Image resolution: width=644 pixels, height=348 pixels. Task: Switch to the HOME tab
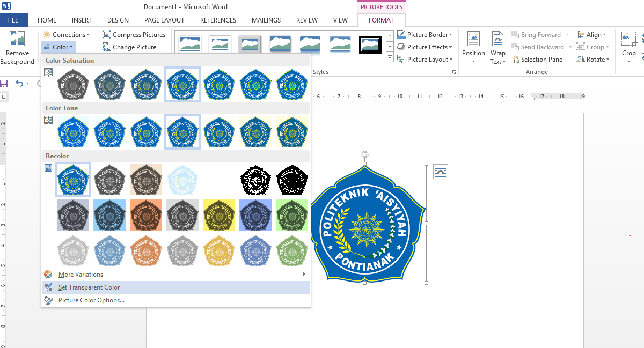point(47,20)
